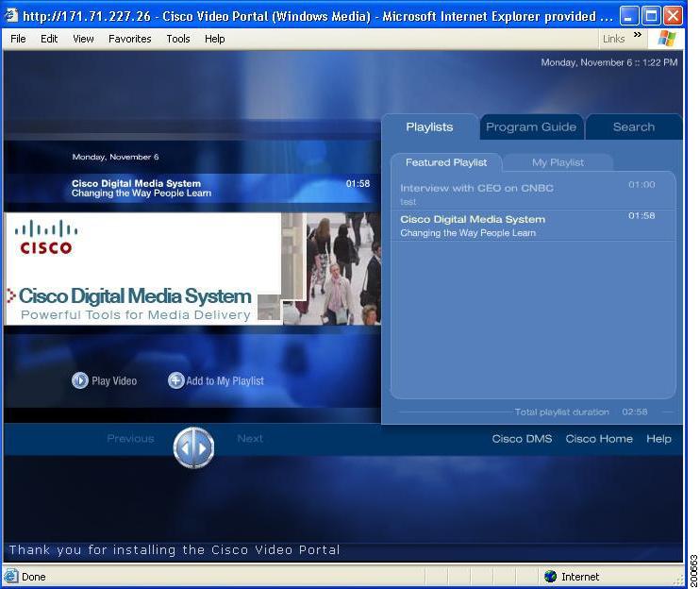Image resolution: width=700 pixels, height=589 pixels.
Task: Click the Play Video circular icon
Action: 80,380
